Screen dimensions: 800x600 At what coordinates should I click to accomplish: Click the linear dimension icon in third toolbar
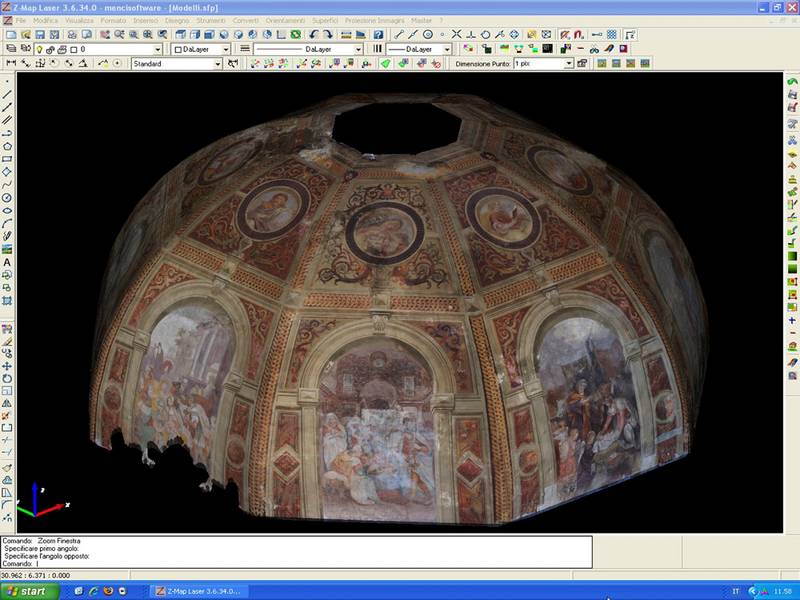pyautogui.click(x=11, y=63)
